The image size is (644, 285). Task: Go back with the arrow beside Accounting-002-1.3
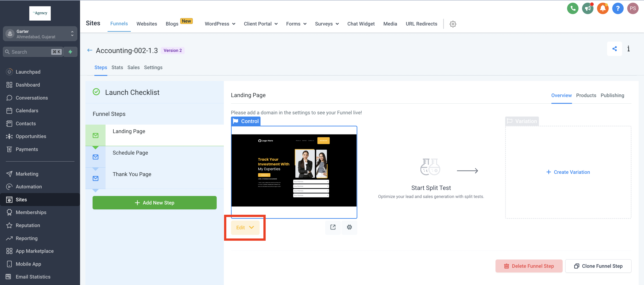[90, 51]
